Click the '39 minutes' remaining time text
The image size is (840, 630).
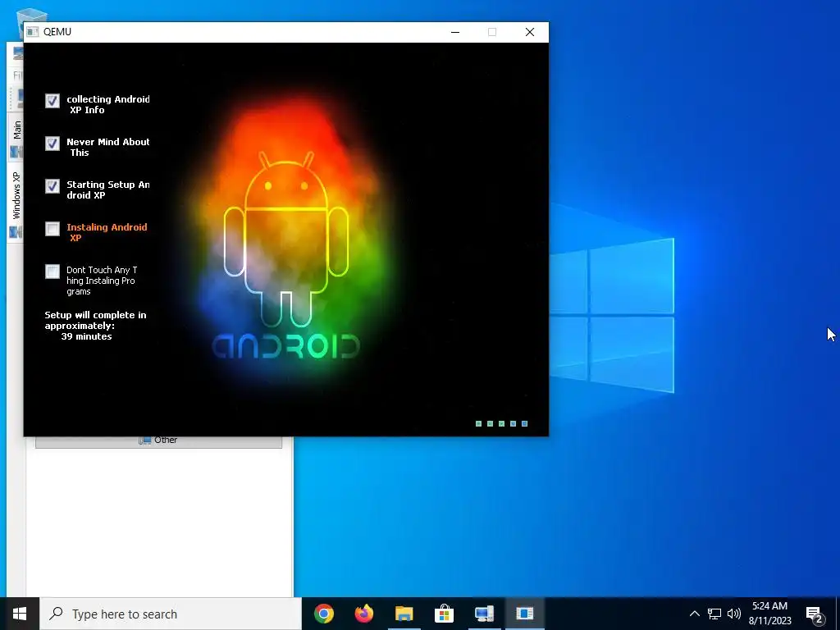(86, 336)
